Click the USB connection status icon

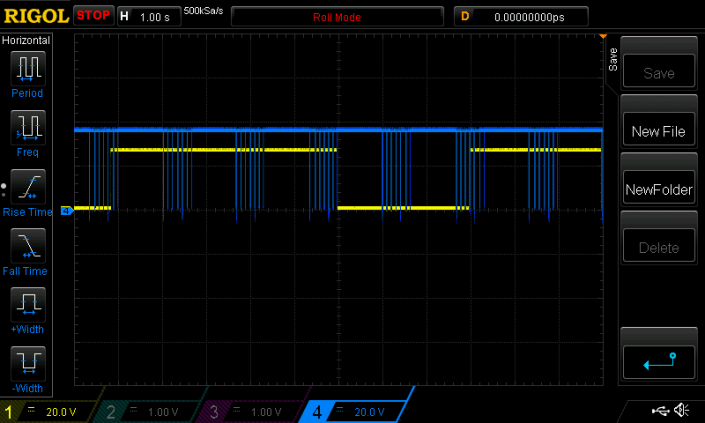[x=660, y=410]
